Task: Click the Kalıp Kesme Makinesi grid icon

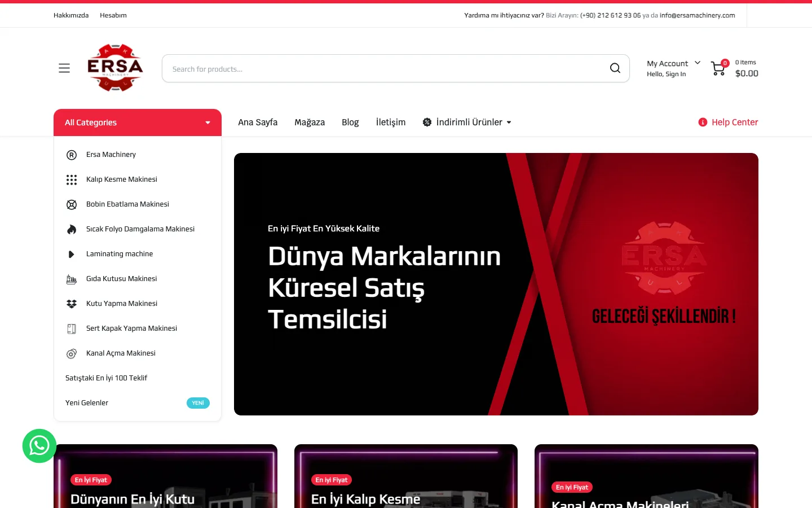Action: (x=72, y=179)
